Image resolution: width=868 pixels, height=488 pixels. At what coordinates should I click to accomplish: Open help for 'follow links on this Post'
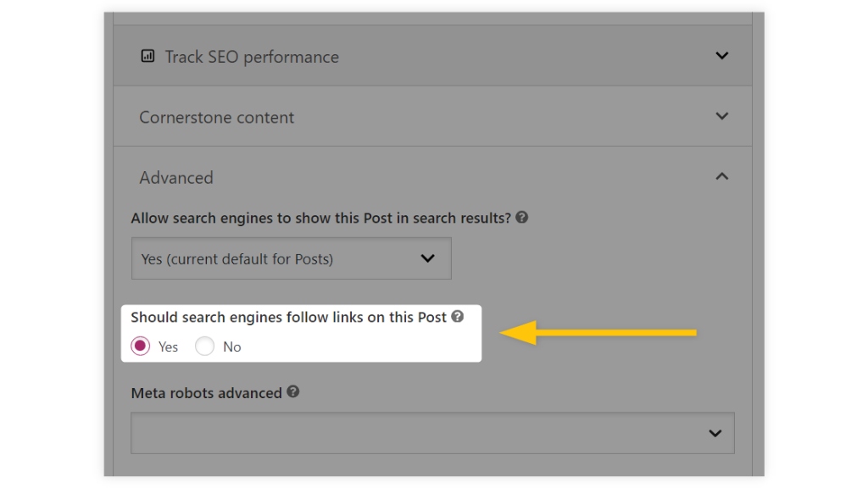[x=457, y=317]
